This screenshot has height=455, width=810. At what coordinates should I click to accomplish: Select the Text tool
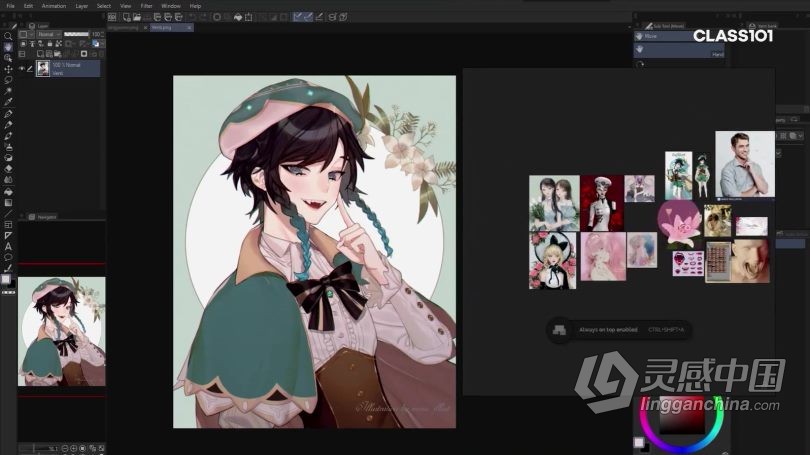pyautogui.click(x=8, y=246)
